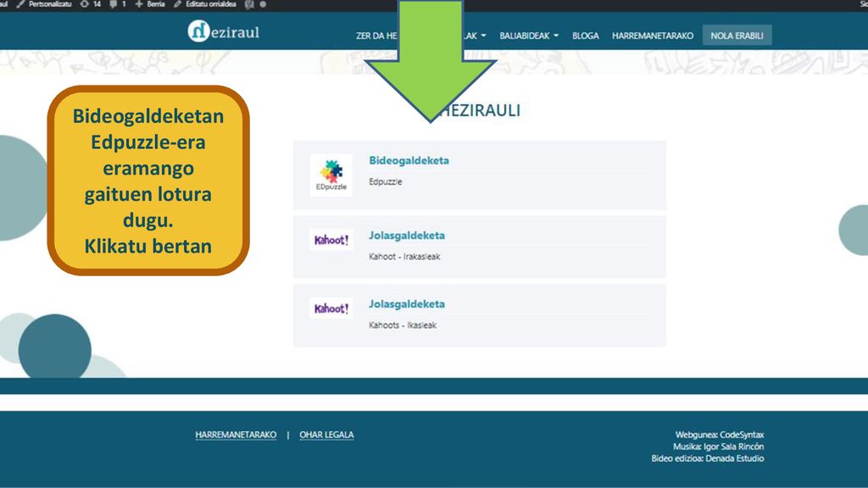Click the Edpuzzle logo thumbnail
Image resolution: width=868 pixels, height=488 pixels.
click(x=331, y=175)
